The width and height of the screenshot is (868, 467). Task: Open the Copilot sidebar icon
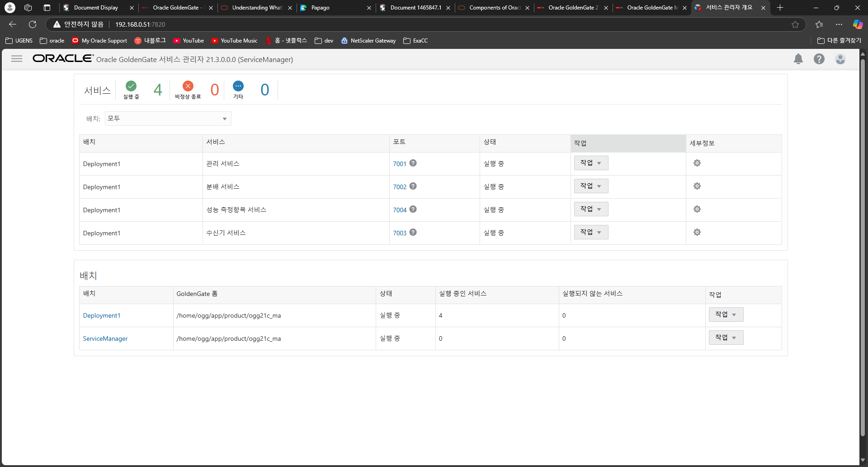(858, 24)
